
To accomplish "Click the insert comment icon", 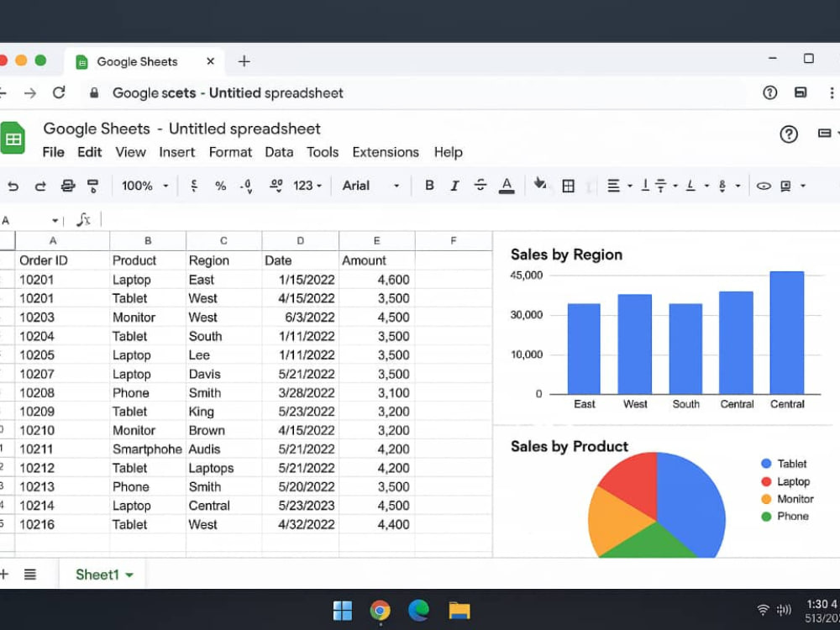I will point(786,186).
